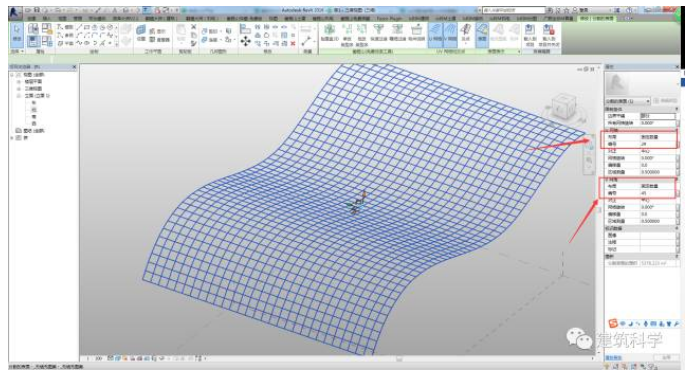
Task: Expand the 表面表示 panel dialog arrow
Action: pyautogui.click(x=519, y=52)
